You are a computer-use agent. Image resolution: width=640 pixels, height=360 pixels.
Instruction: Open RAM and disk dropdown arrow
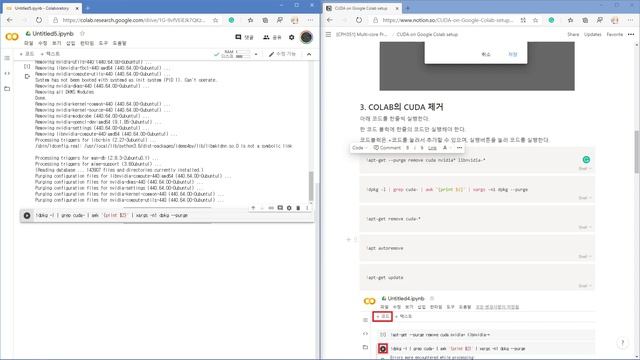click(x=256, y=54)
